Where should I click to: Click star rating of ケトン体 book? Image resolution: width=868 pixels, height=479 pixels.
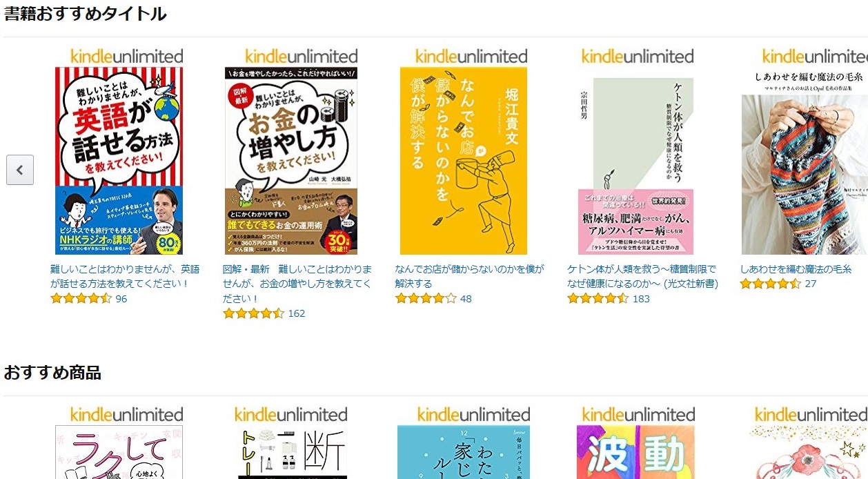click(598, 299)
